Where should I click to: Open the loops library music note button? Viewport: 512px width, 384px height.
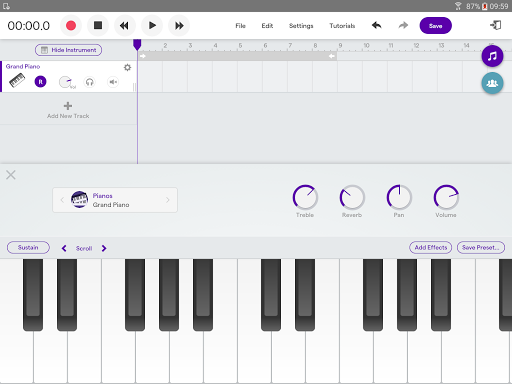[492, 56]
